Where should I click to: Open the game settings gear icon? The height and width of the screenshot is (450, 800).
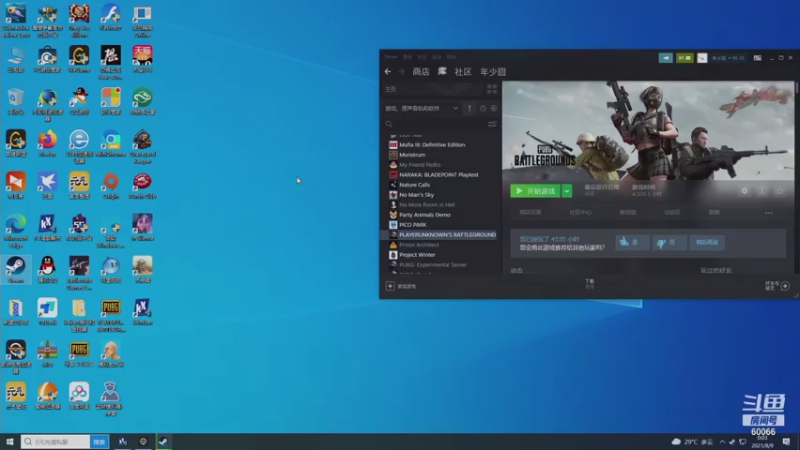click(x=744, y=191)
